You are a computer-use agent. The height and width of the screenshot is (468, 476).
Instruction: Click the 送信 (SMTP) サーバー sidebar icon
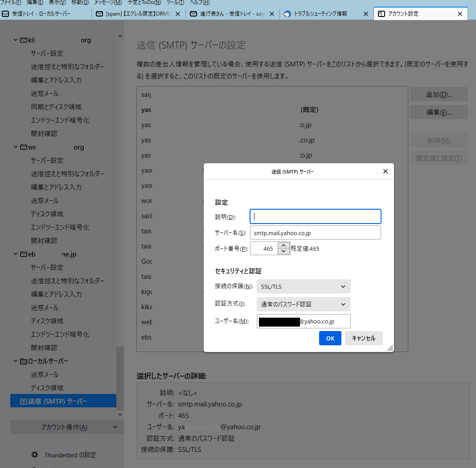point(24,402)
